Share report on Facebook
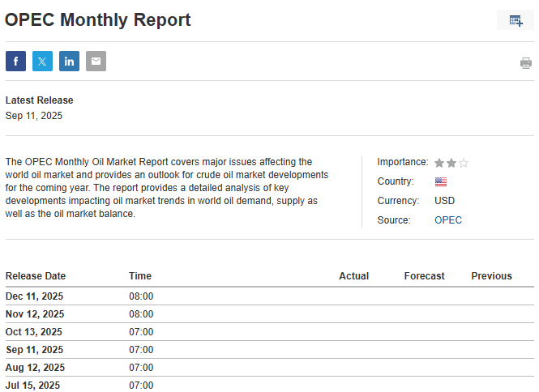Screen dimensions: 539x392 pyautogui.click(x=15, y=62)
